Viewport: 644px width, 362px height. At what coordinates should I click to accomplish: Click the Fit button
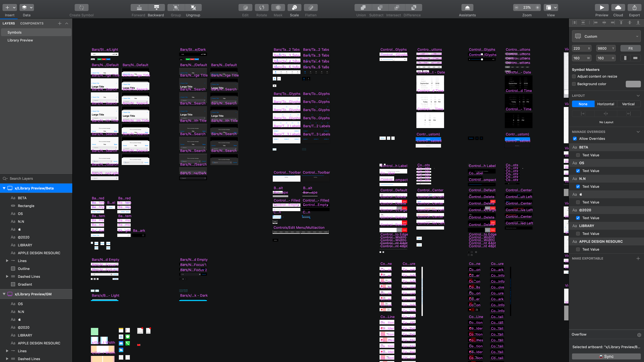pos(630,48)
